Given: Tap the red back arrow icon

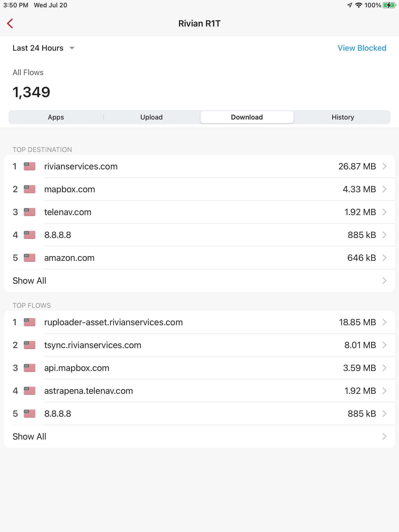Looking at the screenshot, I should (10, 23).
